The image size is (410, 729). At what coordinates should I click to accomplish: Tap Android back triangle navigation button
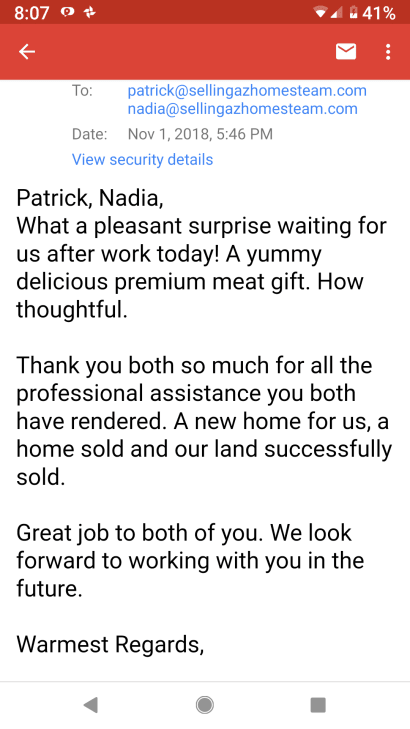pos(90,705)
